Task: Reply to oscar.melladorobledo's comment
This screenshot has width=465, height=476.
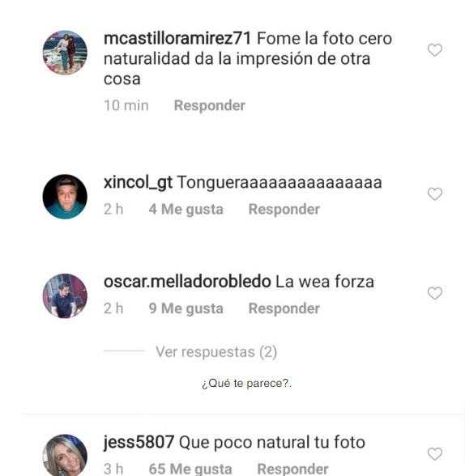Action: point(284,308)
